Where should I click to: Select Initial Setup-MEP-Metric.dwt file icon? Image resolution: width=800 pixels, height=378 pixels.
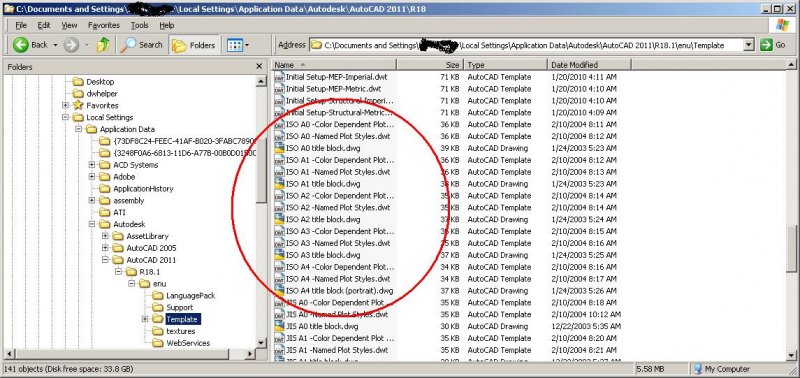coord(279,89)
